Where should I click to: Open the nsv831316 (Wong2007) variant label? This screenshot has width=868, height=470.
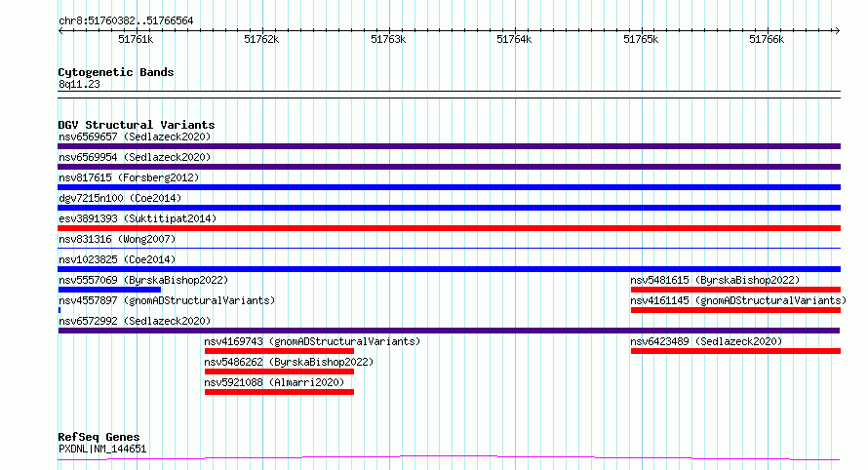coord(117,239)
